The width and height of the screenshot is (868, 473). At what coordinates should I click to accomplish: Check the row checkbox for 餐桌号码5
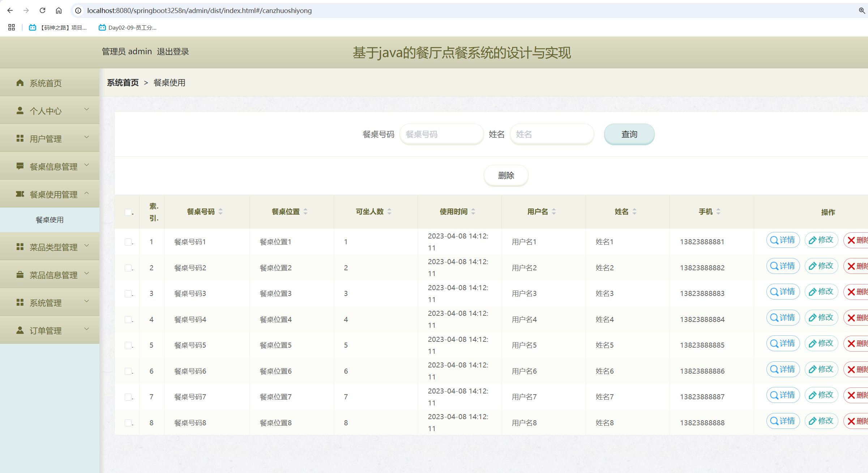(128, 345)
